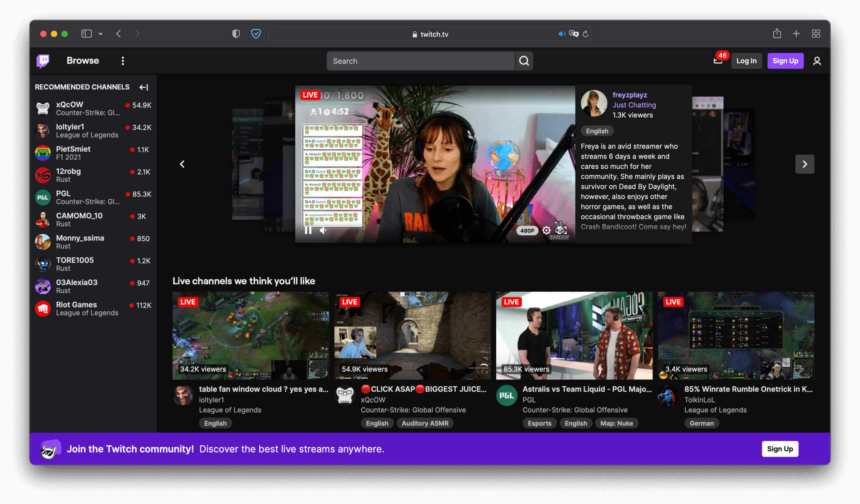The image size is (860, 504).
Task: Reload the twitch.tv page
Action: click(585, 34)
